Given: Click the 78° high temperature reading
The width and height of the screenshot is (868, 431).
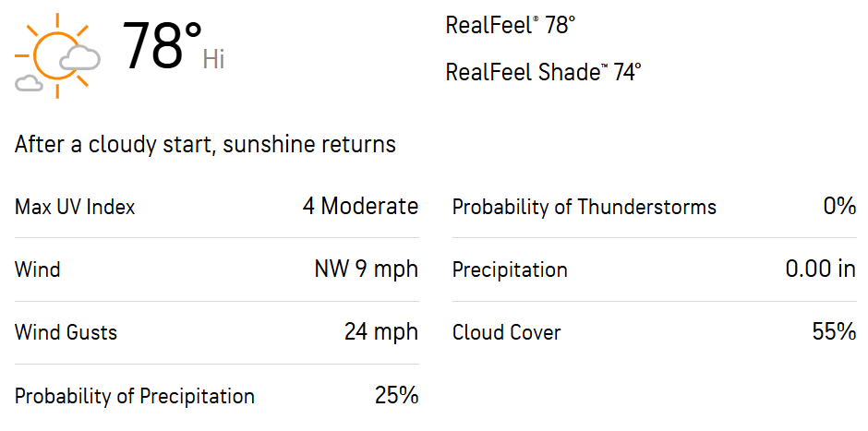Looking at the screenshot, I should coord(163,45).
